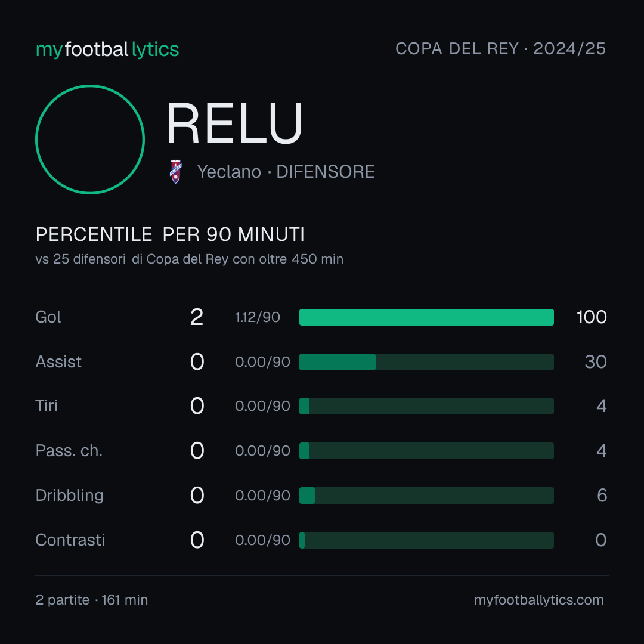Image resolution: width=644 pixels, height=644 pixels.
Task: Select the Dribbling percentile bar
Action: pos(426,496)
